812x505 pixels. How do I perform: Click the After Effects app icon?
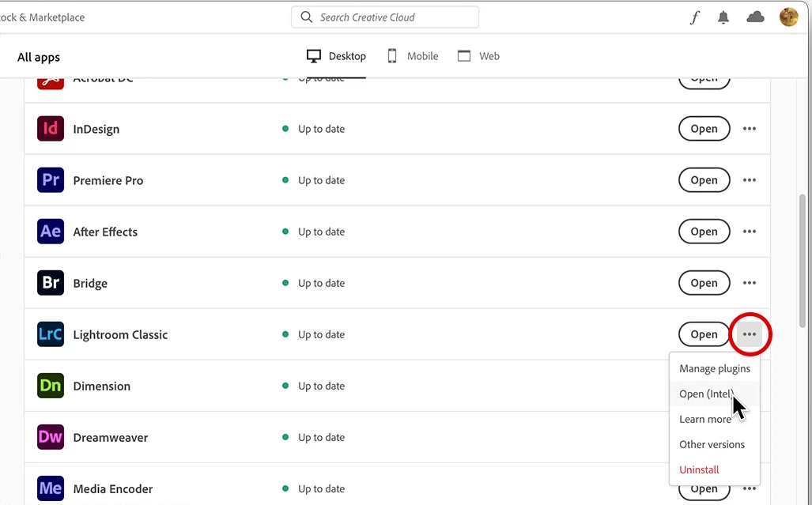tap(51, 232)
